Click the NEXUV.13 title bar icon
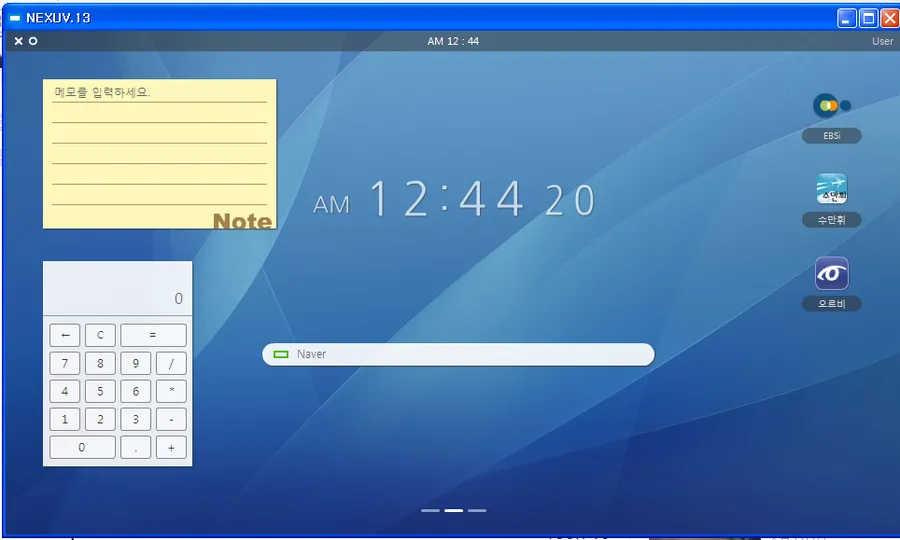Screen dimensions: 900x540 tap(15, 18)
